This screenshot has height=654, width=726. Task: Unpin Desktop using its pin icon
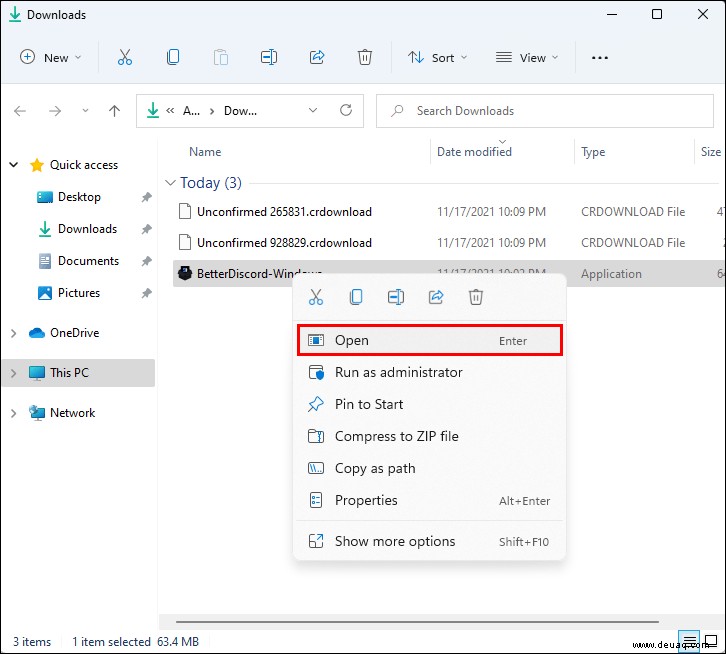pos(146,197)
